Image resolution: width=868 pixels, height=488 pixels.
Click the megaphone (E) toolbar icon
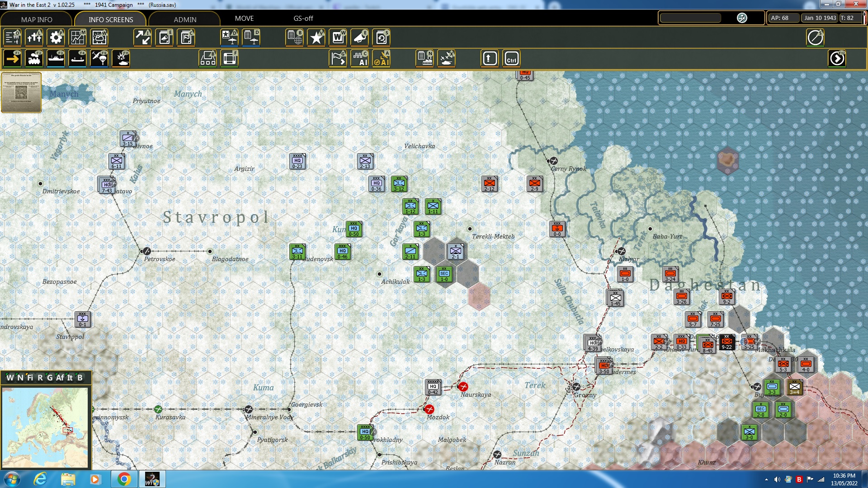359,38
